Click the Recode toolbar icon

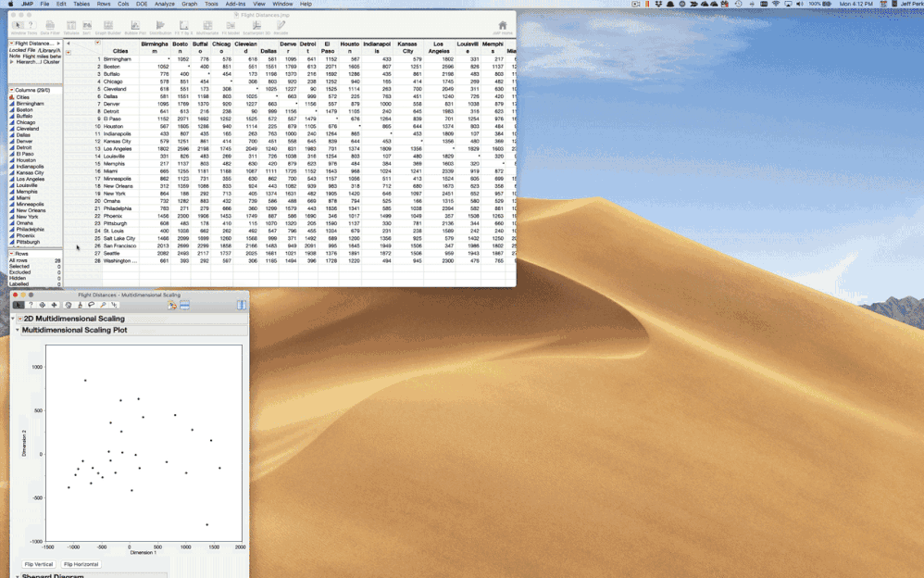point(281,27)
